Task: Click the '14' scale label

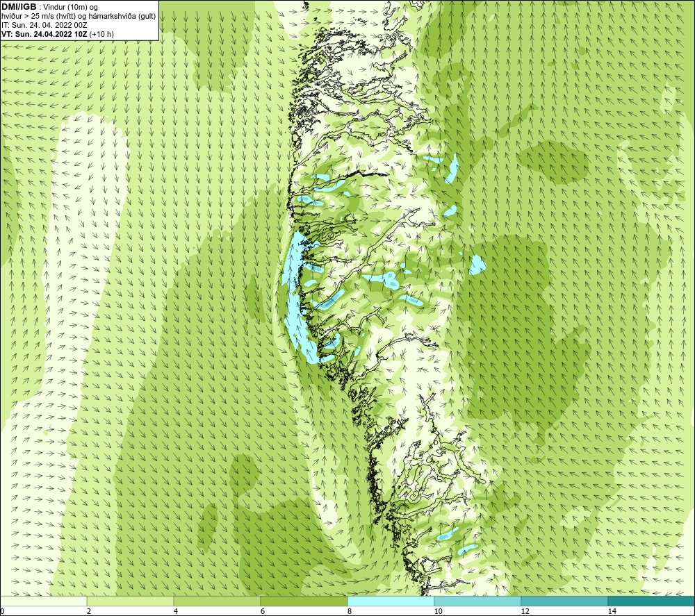Action: tap(612, 612)
